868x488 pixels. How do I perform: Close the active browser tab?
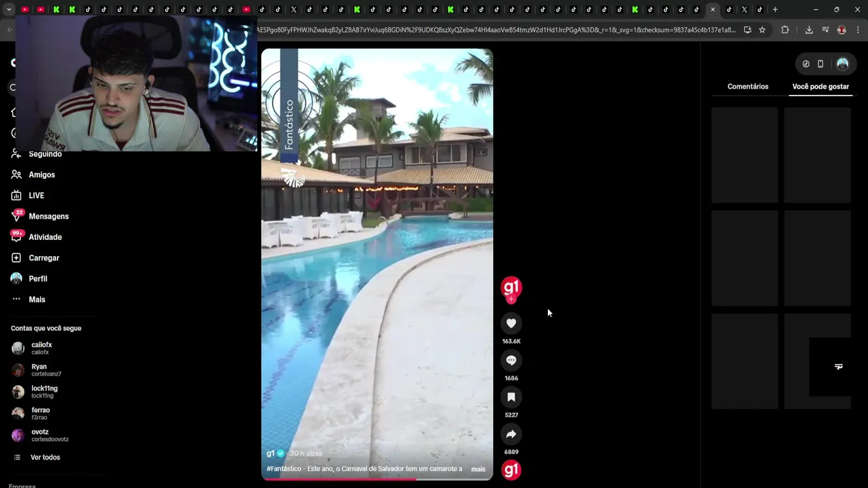pos(713,9)
